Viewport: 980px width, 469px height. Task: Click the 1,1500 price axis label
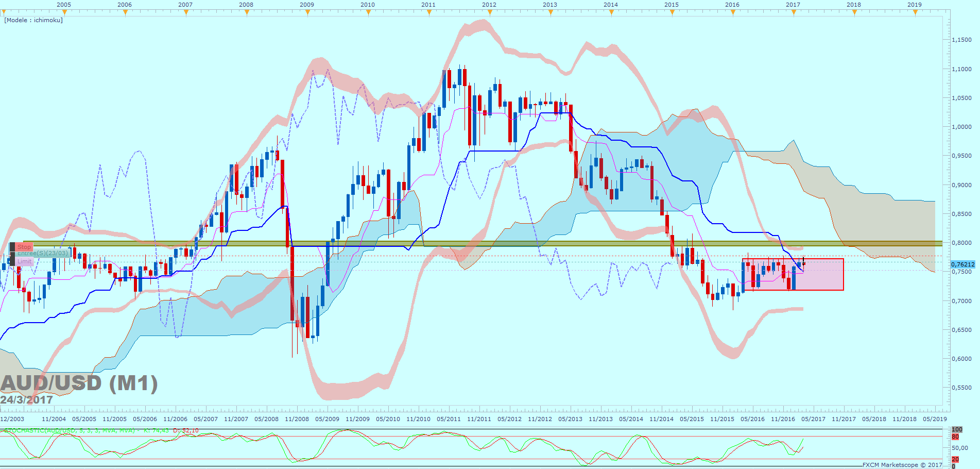tap(962, 40)
